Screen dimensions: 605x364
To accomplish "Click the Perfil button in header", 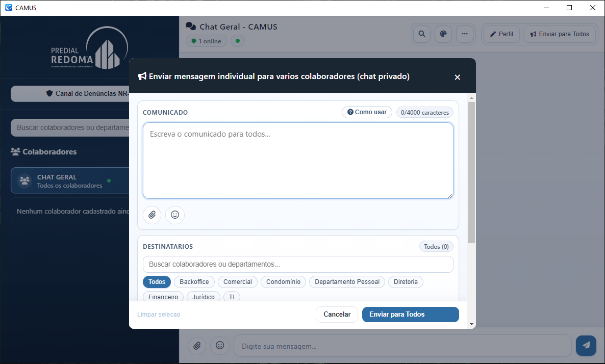I will pyautogui.click(x=501, y=34).
